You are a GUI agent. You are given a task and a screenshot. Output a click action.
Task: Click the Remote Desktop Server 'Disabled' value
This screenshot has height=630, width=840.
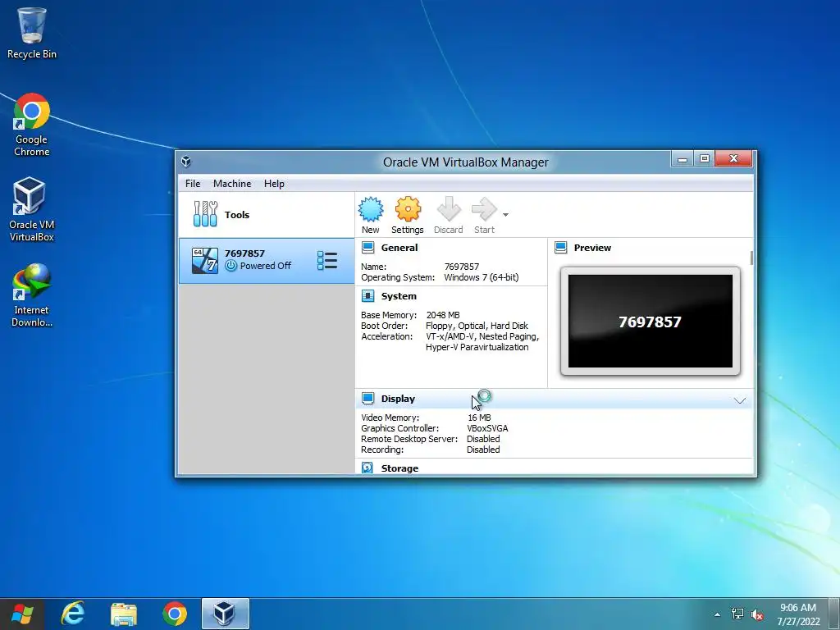tap(483, 439)
